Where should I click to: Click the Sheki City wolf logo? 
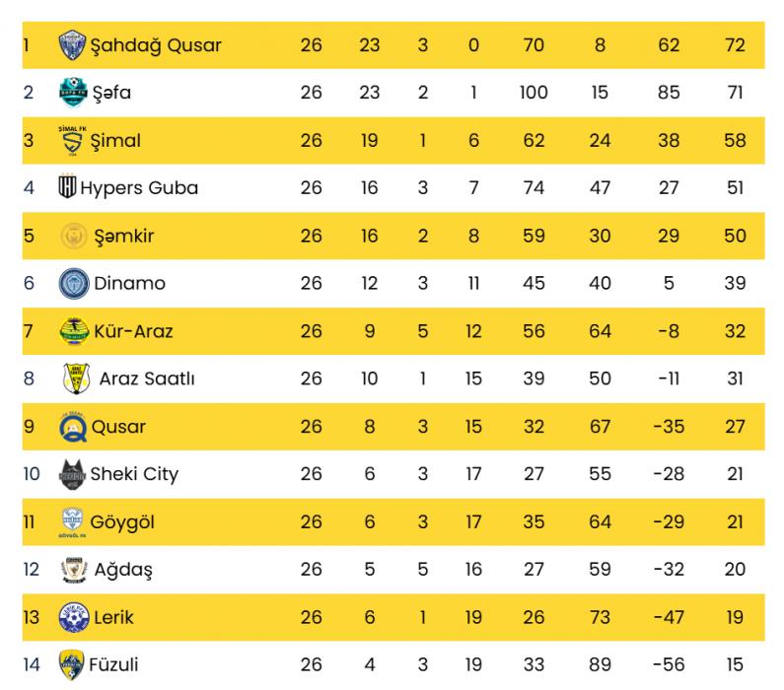point(73,474)
